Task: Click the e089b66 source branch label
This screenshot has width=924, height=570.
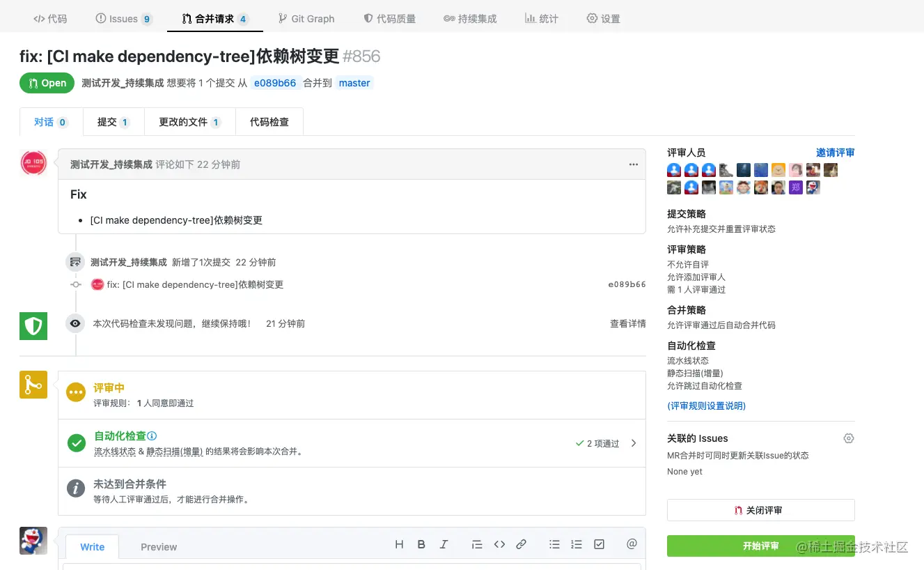Action: tap(275, 83)
